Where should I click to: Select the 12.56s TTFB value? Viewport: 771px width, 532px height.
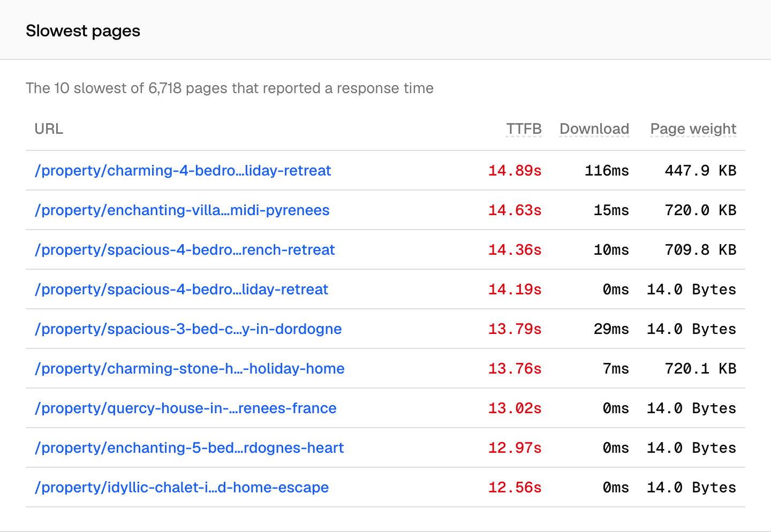[515, 487]
